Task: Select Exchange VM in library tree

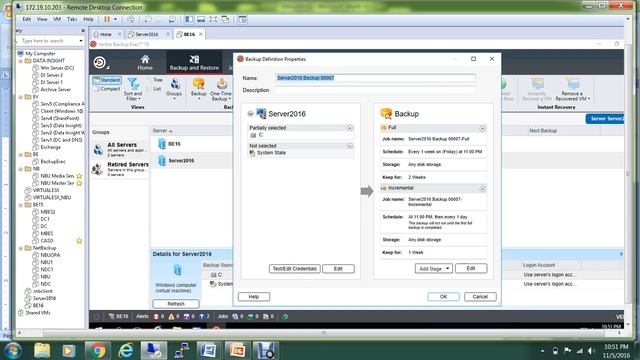Action: (x=50, y=147)
